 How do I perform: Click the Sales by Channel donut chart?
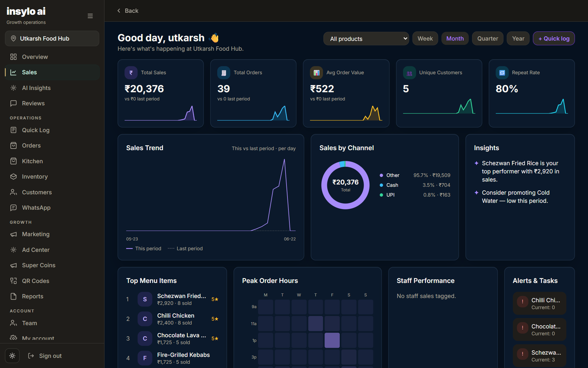pyautogui.click(x=345, y=185)
